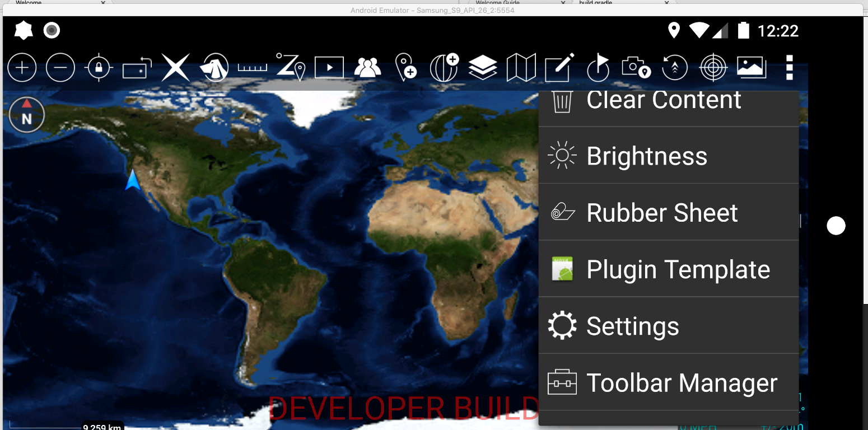
Task: Open Brightness from the menu
Action: (x=669, y=155)
